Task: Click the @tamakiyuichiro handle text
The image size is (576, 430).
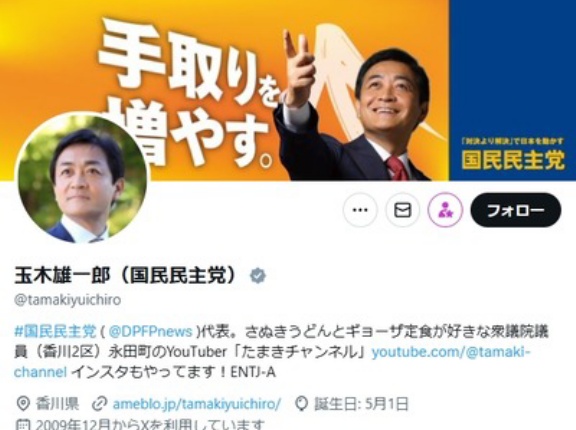Action: tap(68, 300)
